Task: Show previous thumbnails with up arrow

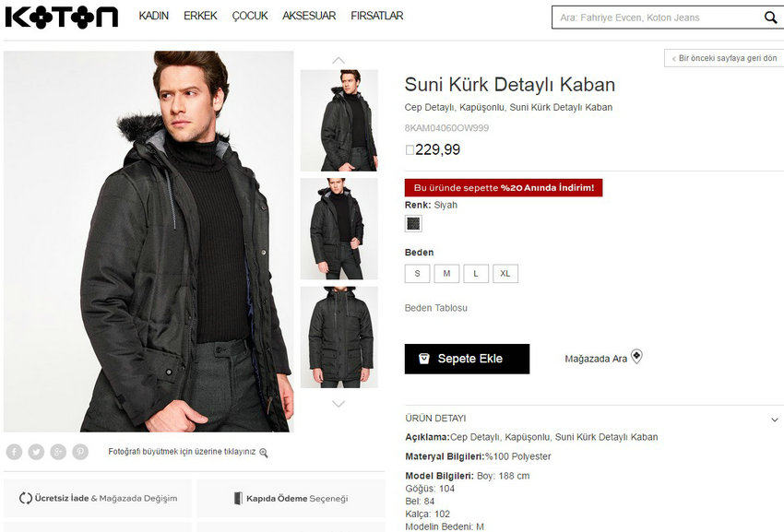Action: [x=339, y=61]
